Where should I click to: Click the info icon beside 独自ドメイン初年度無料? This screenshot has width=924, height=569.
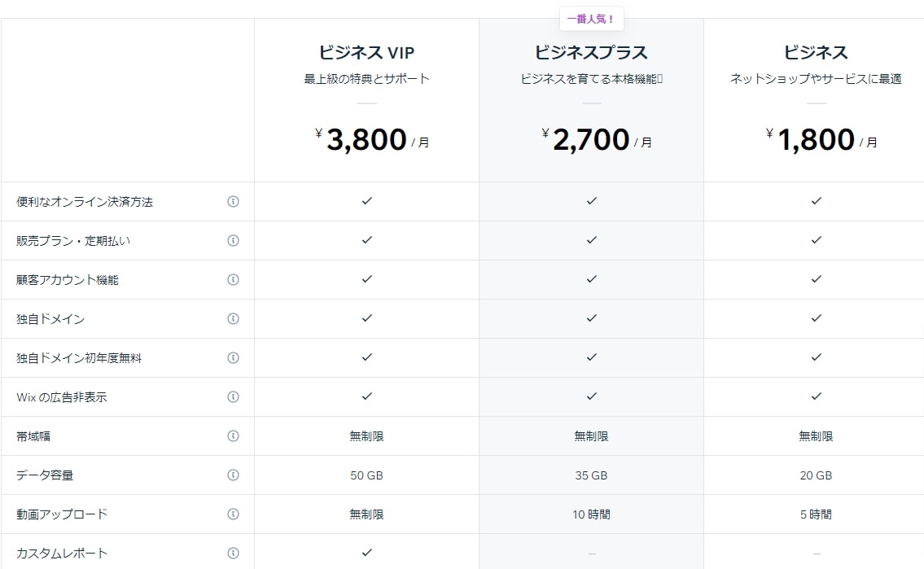234,357
